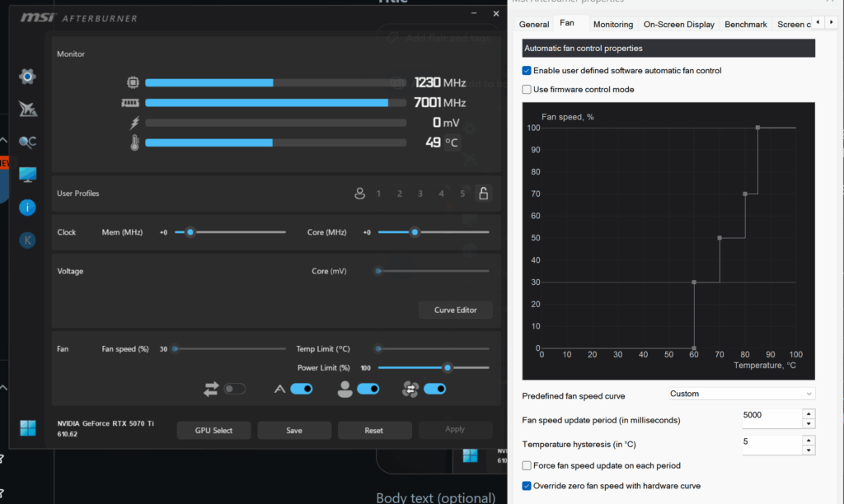The height and width of the screenshot is (504, 844).
Task: Click the temperature hysteresis input field
Action: pos(771,445)
